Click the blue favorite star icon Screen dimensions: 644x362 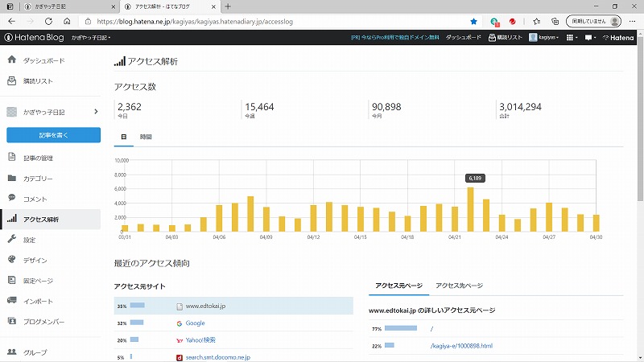pyautogui.click(x=473, y=22)
